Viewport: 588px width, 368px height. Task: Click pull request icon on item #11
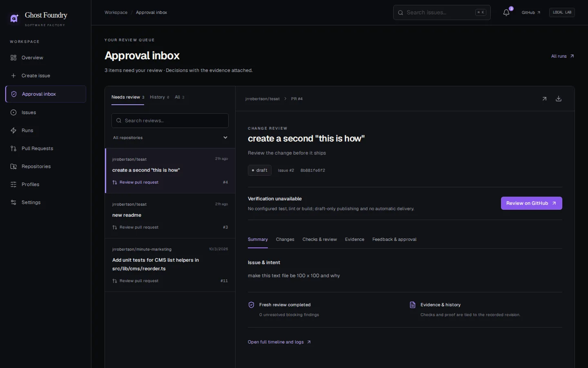115,281
